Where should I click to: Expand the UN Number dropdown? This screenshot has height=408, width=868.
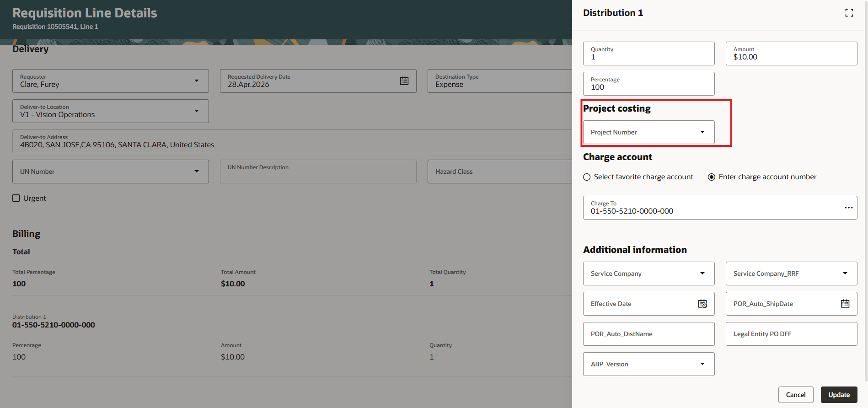tap(197, 172)
